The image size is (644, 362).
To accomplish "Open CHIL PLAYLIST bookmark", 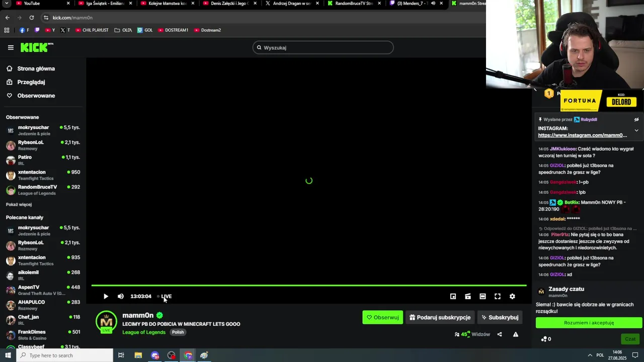I will coord(92,30).
